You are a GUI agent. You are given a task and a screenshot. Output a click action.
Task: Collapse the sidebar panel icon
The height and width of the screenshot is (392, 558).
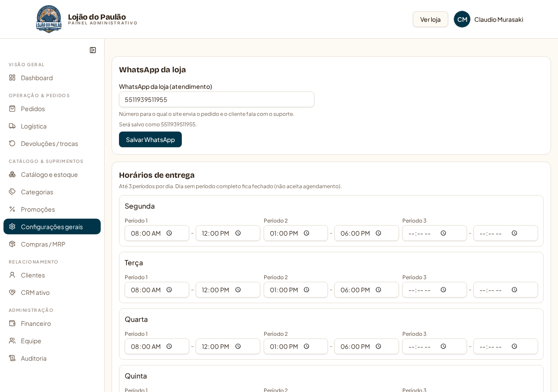coord(93,50)
